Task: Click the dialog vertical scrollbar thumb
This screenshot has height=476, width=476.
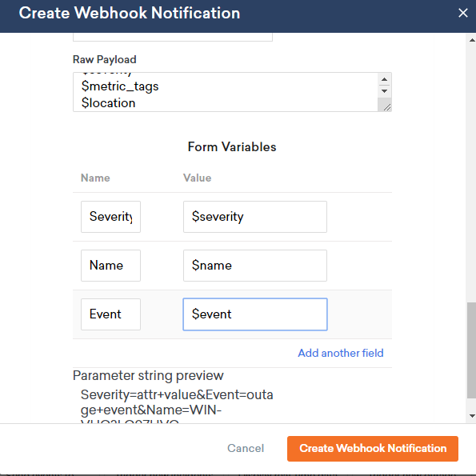Action: coord(472,350)
